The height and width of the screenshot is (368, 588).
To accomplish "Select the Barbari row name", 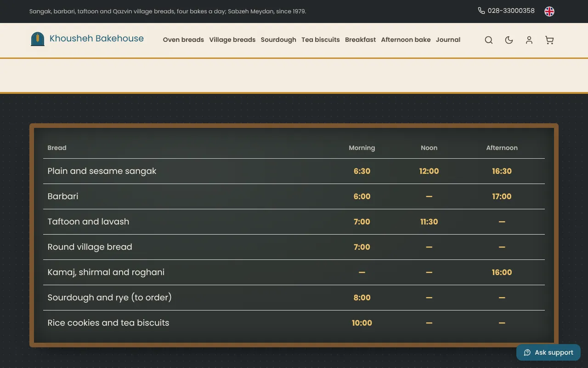I will pos(63,196).
